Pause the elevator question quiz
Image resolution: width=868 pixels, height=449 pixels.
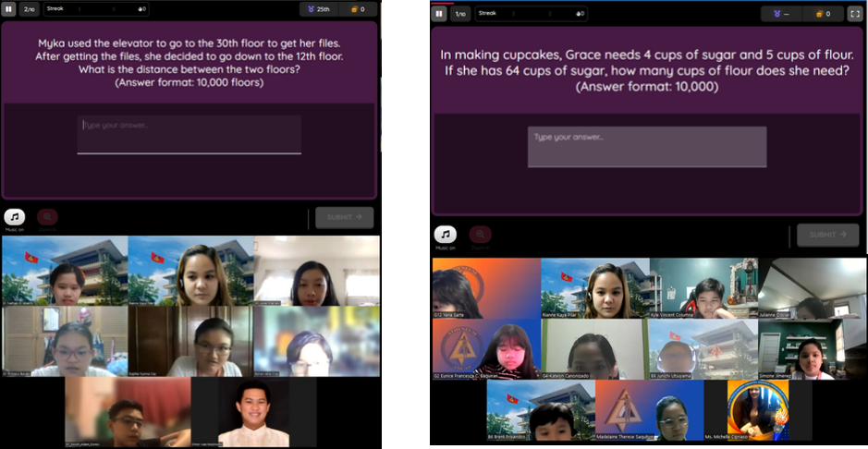[8, 9]
